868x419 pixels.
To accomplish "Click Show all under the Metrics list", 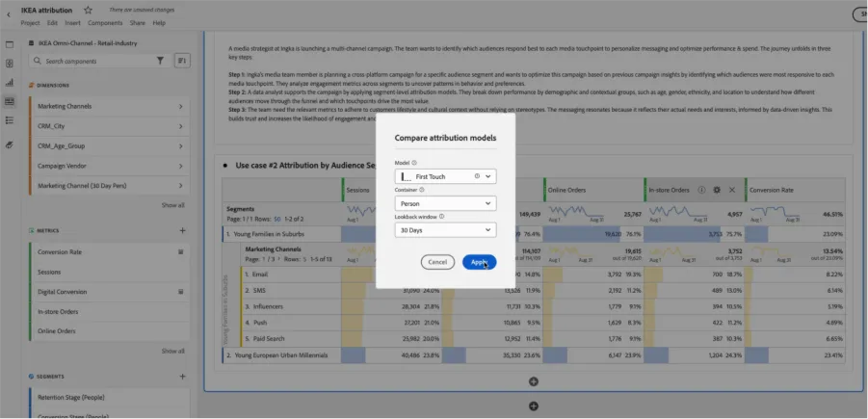I will pos(172,351).
